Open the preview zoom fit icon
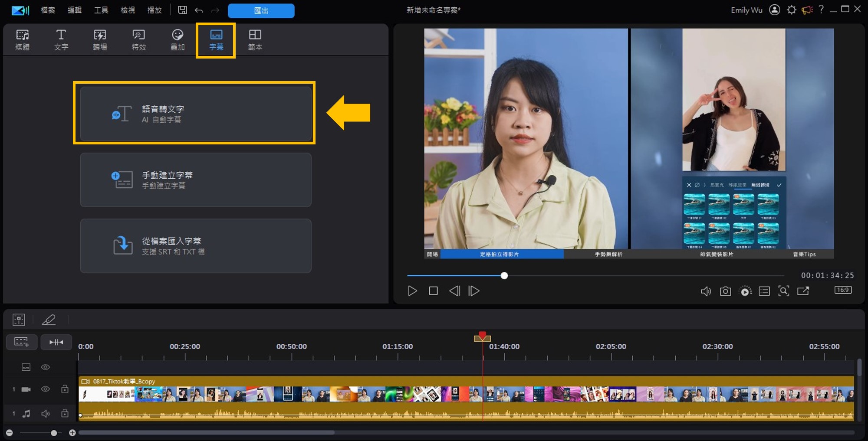This screenshot has height=441, width=868. click(783, 291)
